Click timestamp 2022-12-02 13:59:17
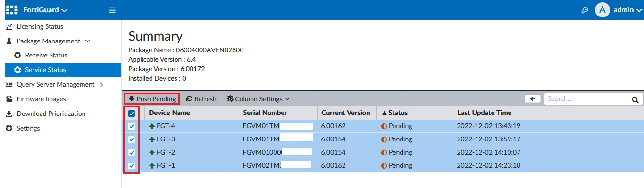The image size is (644, 188). pos(489,139)
